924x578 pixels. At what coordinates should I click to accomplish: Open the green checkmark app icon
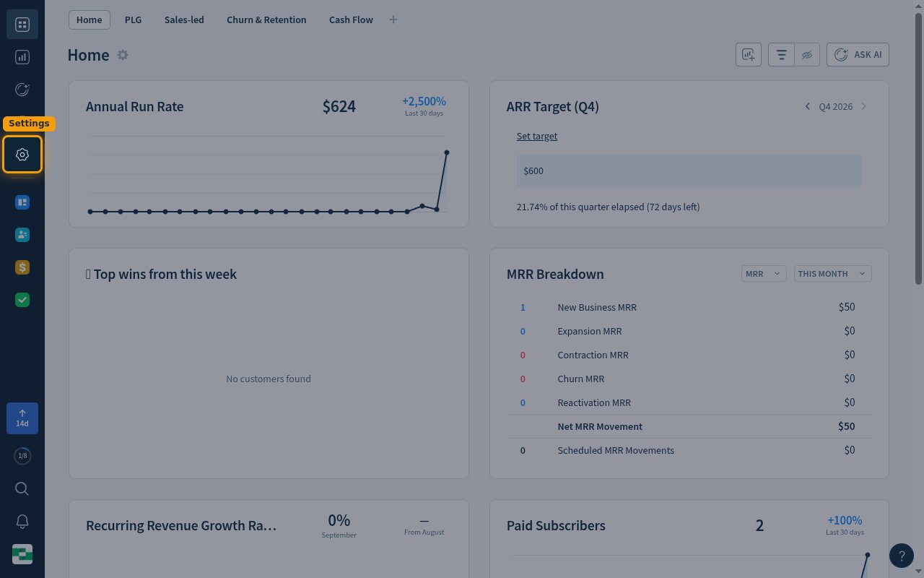click(x=22, y=300)
